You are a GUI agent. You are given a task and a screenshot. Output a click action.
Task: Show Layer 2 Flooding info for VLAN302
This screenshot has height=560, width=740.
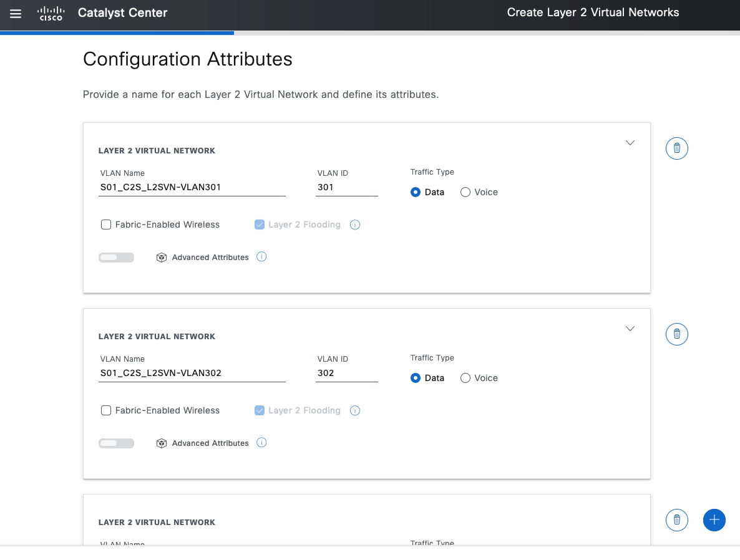[355, 411]
